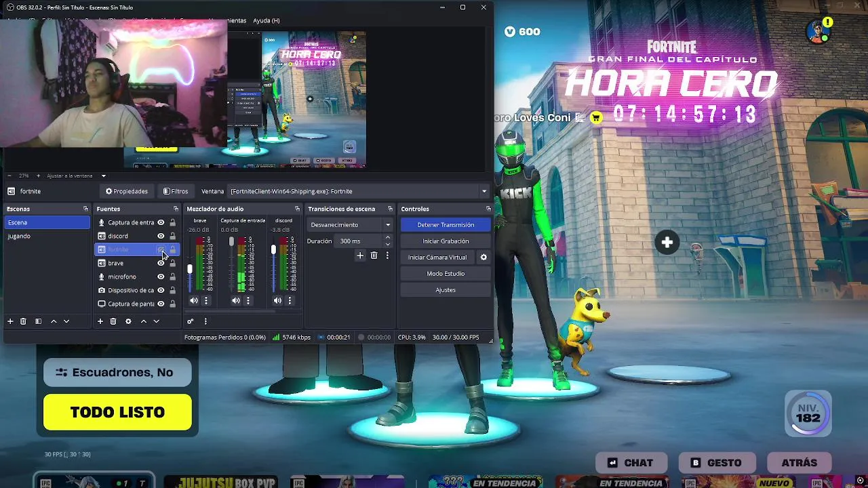Add a new scene with plus icon
Viewport: 868px width, 488px height.
[10, 321]
